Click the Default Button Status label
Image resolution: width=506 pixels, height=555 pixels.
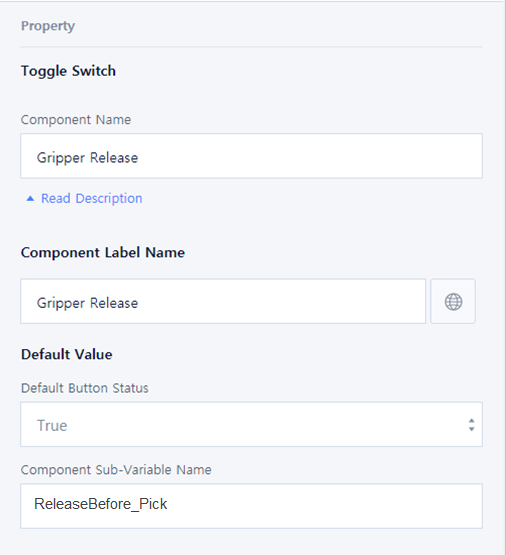pos(85,388)
